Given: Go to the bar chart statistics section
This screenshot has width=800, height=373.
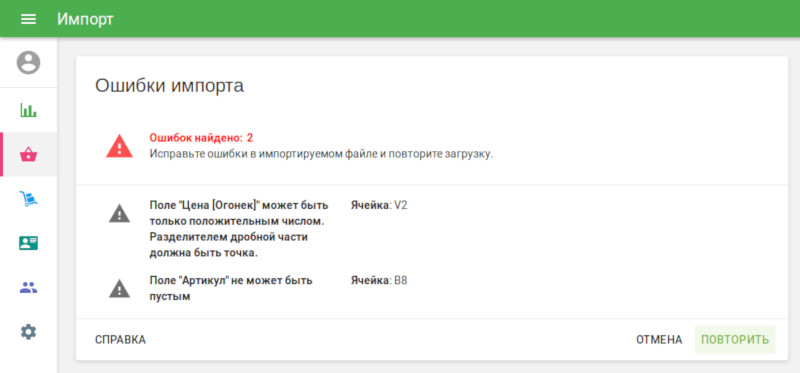Looking at the screenshot, I should point(28,110).
